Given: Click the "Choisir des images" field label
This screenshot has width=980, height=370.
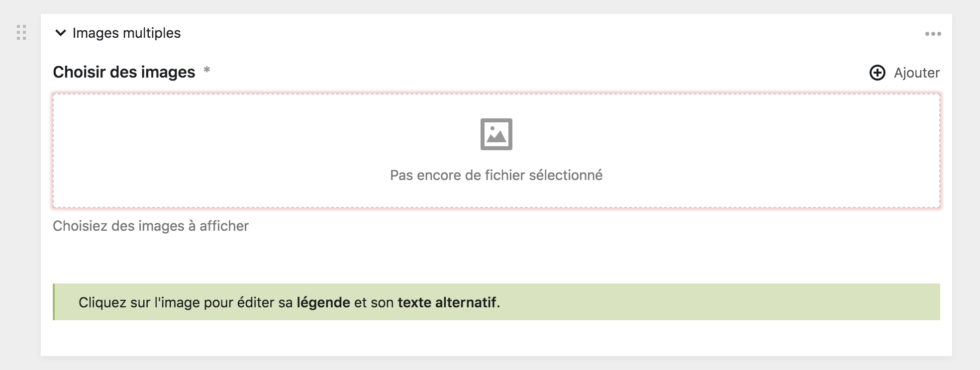Looking at the screenshot, I should [x=124, y=72].
